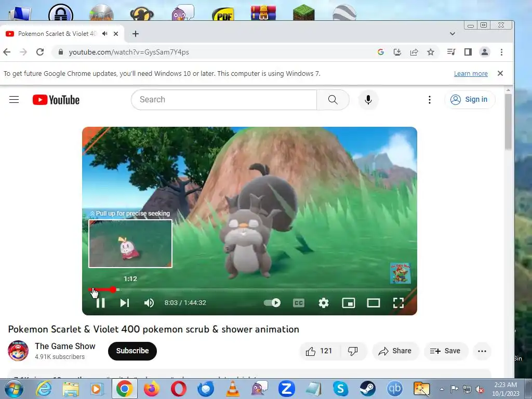Open system tray volume icon
This screenshot has width=532, height=399.
pos(480,389)
